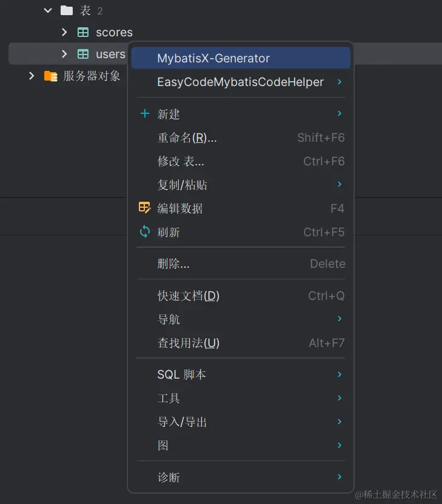Viewport: 442px width, 504px height.
Task: Choose MybatisX-Generator from context menu
Action: (x=241, y=58)
